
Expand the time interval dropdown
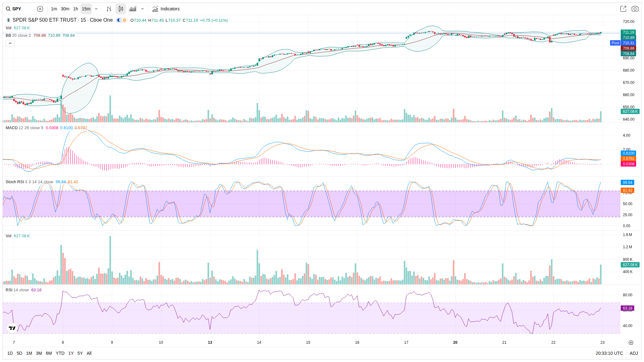coord(96,9)
